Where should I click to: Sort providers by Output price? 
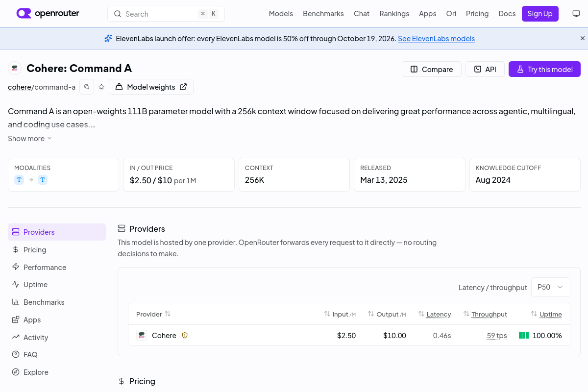click(x=387, y=314)
